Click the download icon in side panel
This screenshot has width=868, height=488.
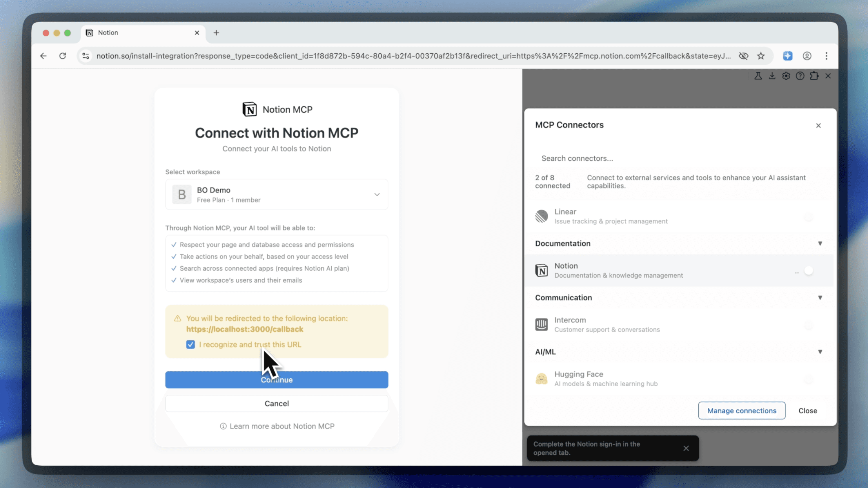772,76
